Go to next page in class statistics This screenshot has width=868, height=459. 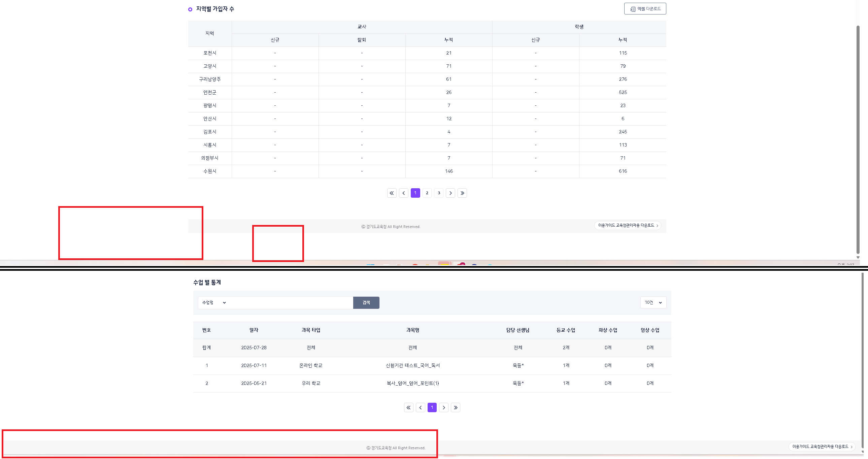443,408
